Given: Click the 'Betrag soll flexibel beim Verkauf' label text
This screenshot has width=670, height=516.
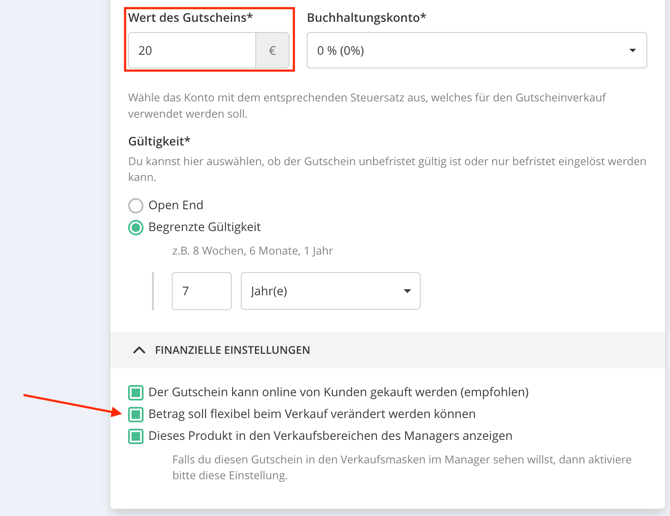Looking at the screenshot, I should (311, 414).
